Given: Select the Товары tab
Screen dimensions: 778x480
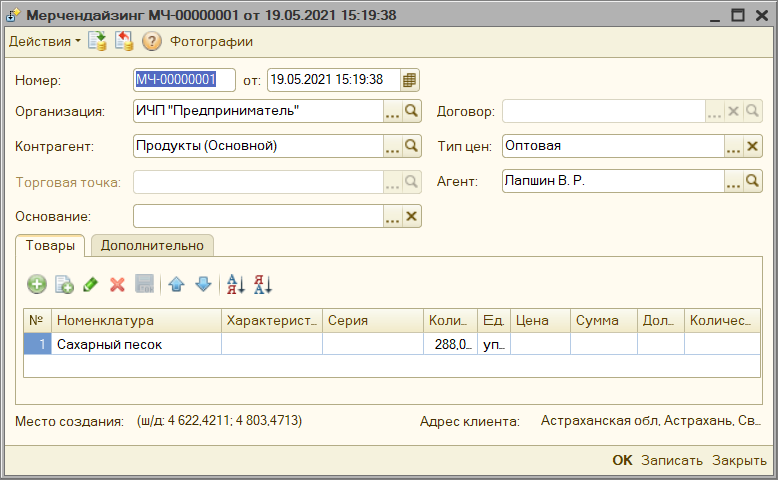Looking at the screenshot, I should click(x=50, y=246).
